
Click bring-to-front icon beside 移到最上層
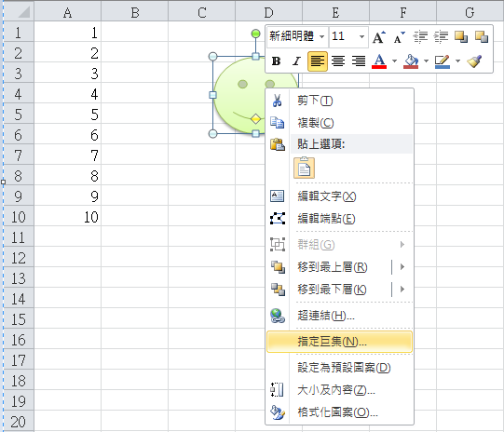coord(278,267)
